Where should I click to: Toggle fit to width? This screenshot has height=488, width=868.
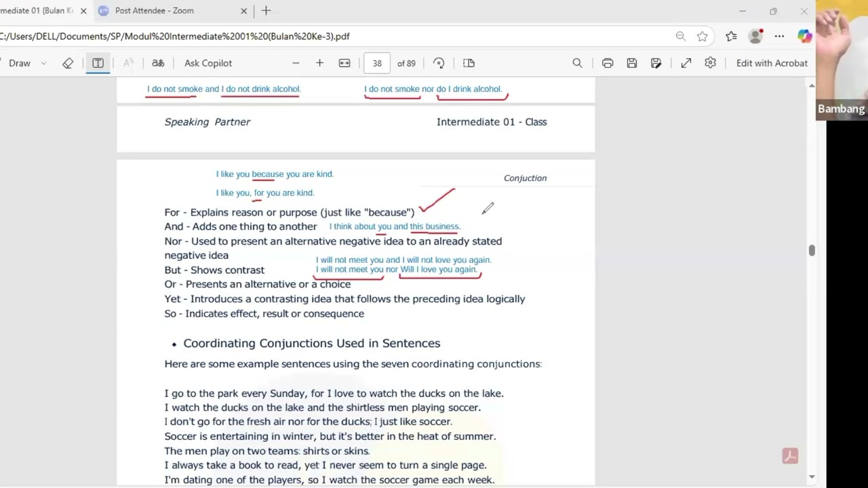pyautogui.click(x=344, y=63)
